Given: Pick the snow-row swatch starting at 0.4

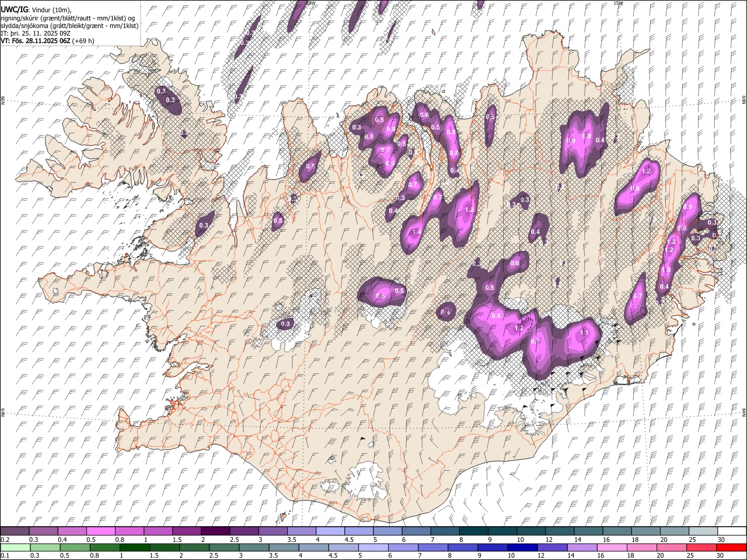Looking at the screenshot, I should [72, 531].
